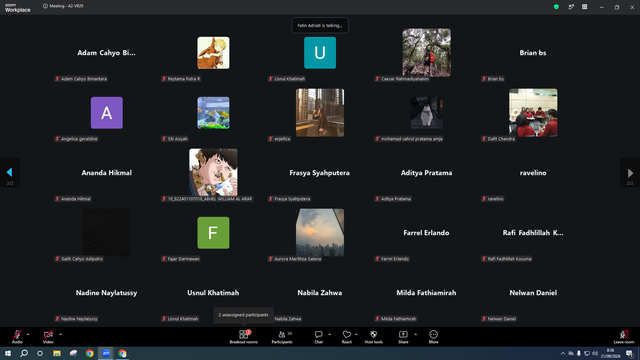Click the Meeting info title in the title bar
Image resolution: width=640 pixels, height=360 pixels.
point(63,6)
